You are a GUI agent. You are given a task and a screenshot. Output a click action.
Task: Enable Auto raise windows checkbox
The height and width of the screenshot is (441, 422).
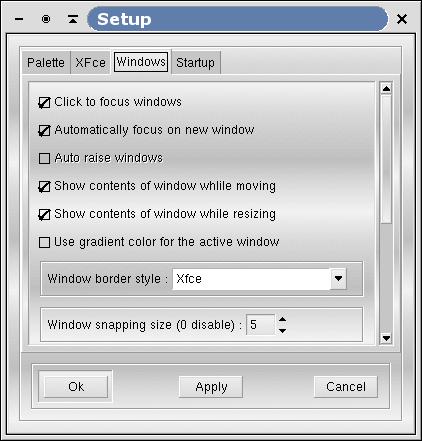44,158
